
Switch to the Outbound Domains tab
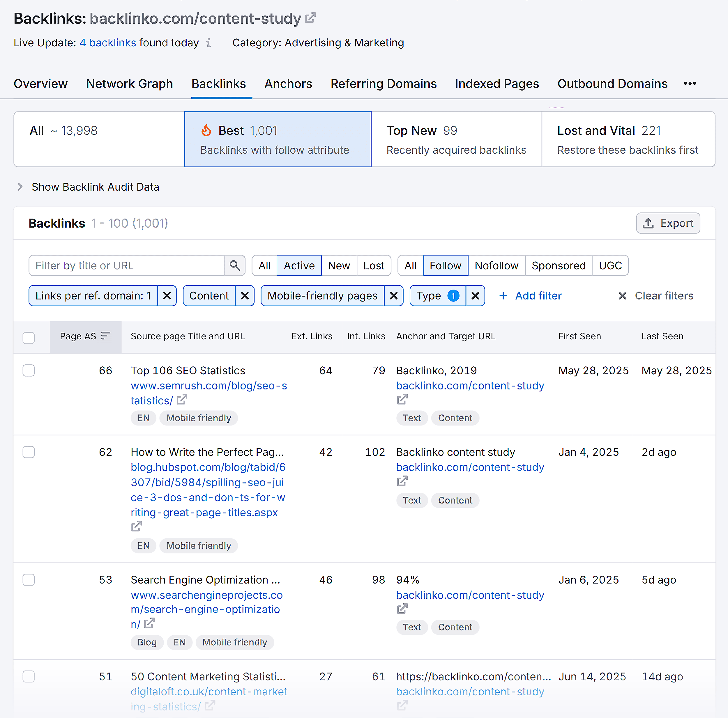coord(612,84)
